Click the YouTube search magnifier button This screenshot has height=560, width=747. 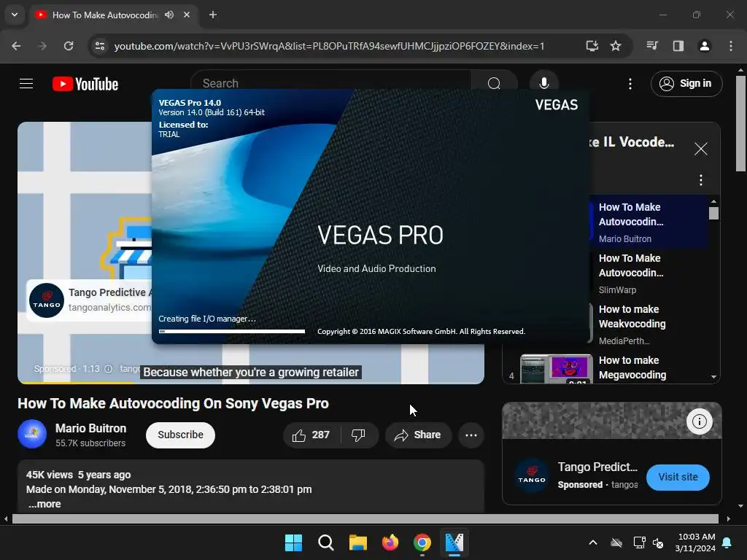coord(494,83)
